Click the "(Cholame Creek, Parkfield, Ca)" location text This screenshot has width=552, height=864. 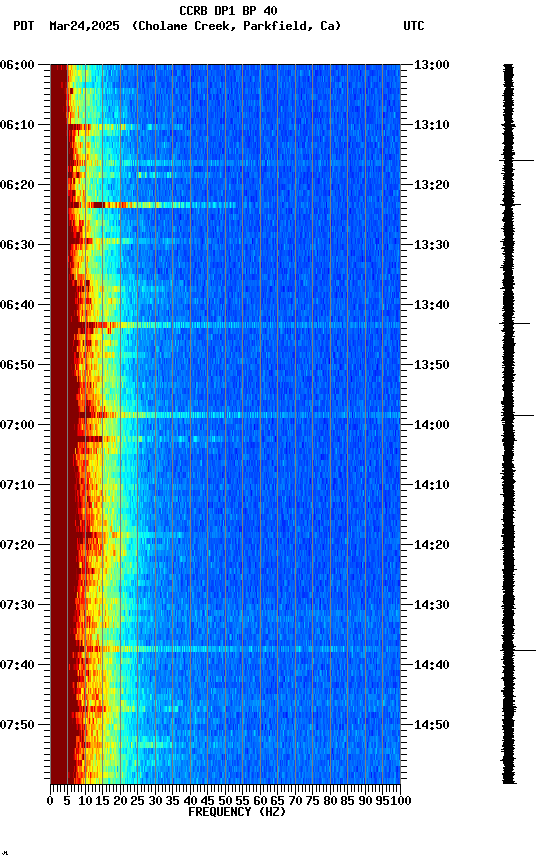[236, 26]
